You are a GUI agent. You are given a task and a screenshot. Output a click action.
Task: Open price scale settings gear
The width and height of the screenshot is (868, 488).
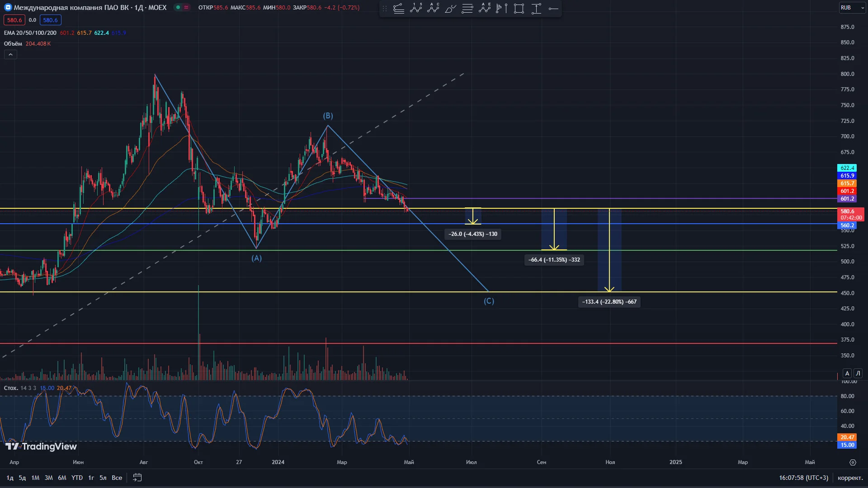click(853, 462)
